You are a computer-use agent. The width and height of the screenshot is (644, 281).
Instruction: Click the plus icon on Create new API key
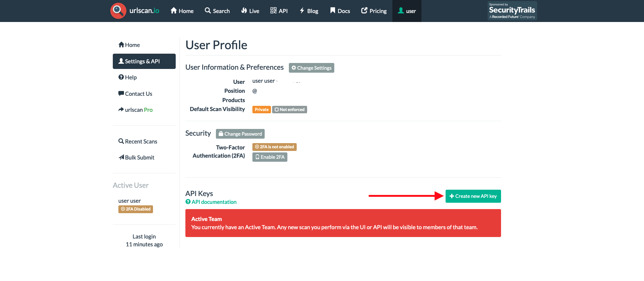tap(452, 196)
